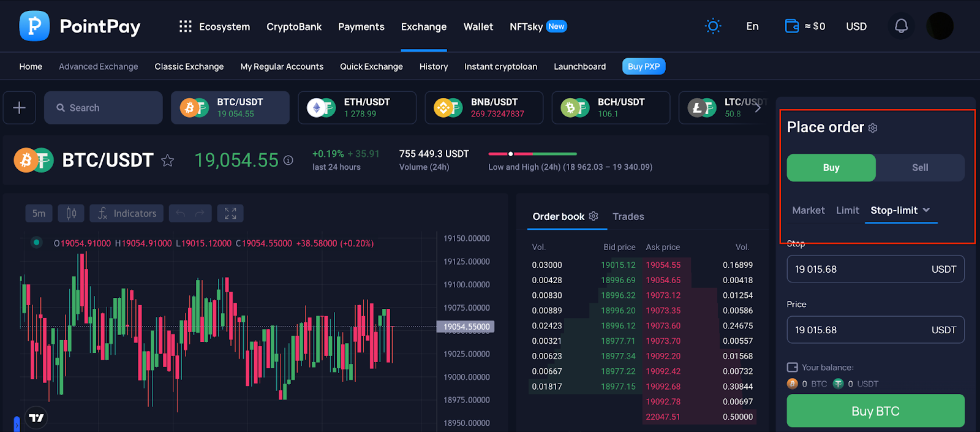This screenshot has height=432, width=980.
Task: Toggle the light theme sun icon
Action: click(713, 26)
